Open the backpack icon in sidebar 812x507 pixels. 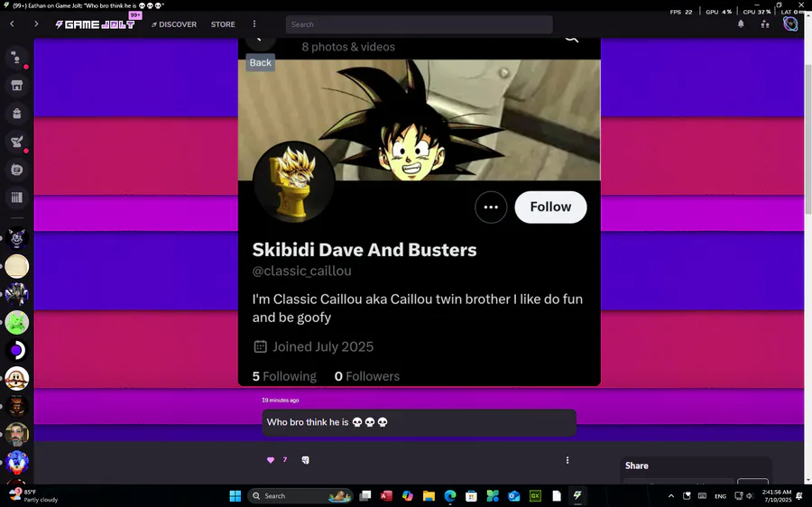point(16,114)
